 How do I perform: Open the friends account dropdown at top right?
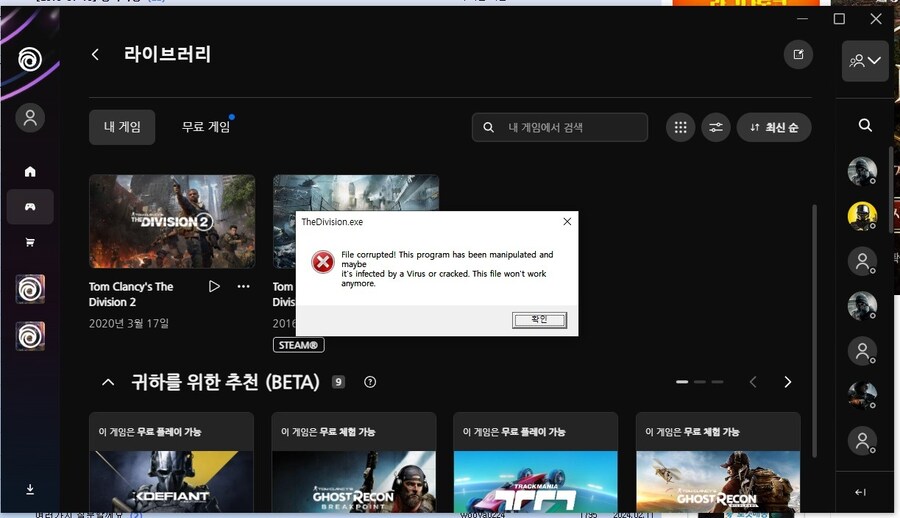click(x=865, y=61)
